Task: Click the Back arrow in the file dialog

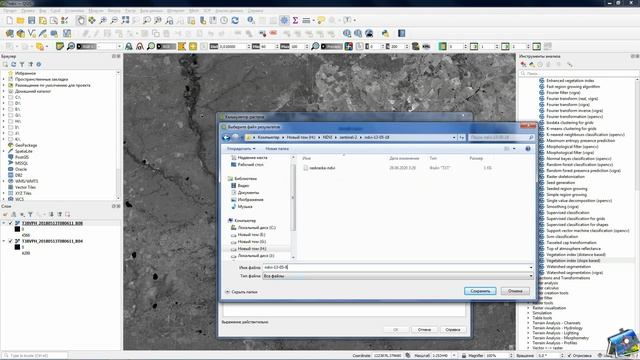Action: 226,138
